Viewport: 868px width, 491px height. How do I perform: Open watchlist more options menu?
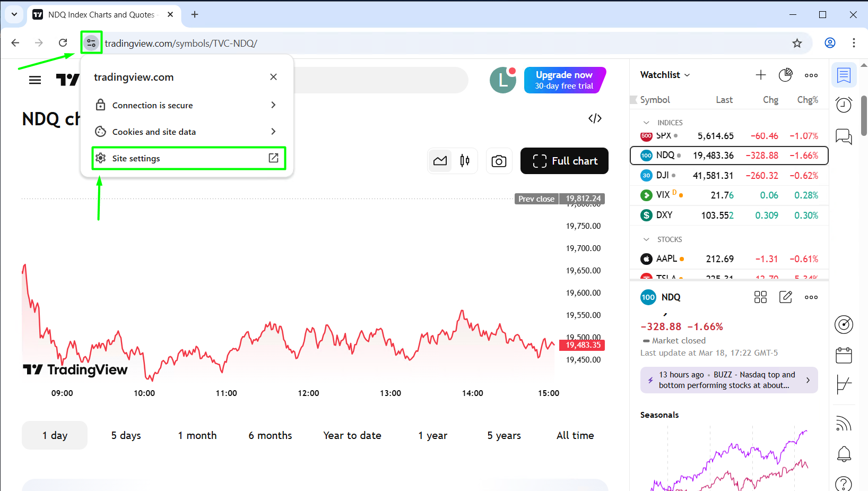(811, 75)
